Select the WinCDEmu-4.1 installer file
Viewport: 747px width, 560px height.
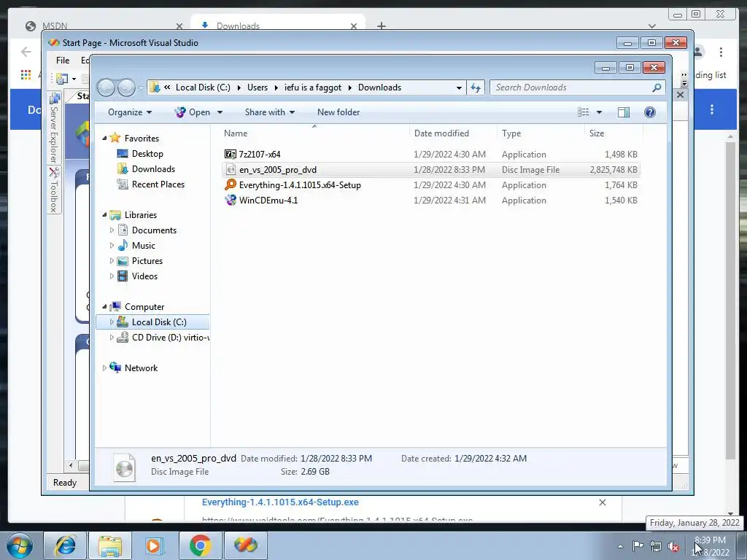tap(430, 200)
